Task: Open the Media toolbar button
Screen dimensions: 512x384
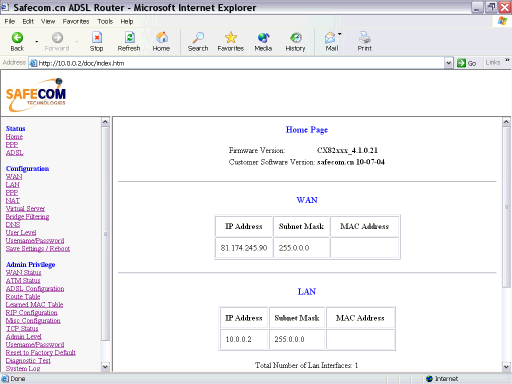Action: point(263,38)
